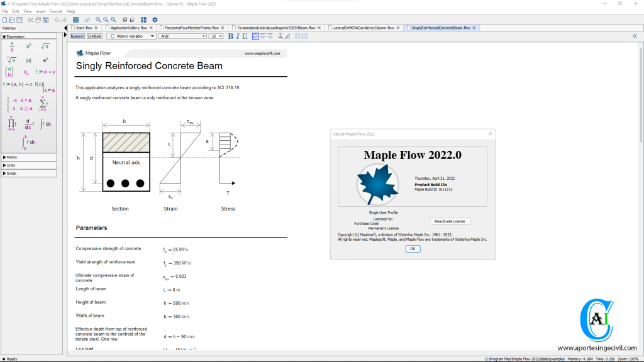644x362 pixels.
Task: Toggle bold formatting
Action: click(231, 36)
